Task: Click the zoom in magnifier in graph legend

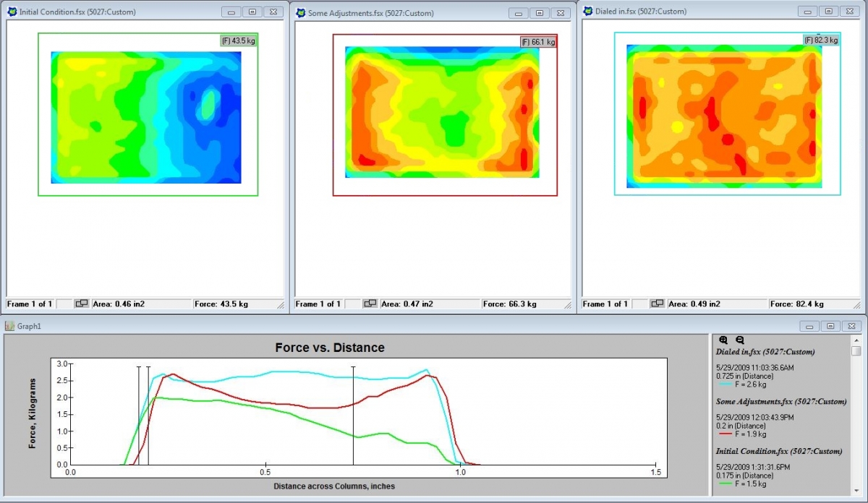Action: point(724,340)
